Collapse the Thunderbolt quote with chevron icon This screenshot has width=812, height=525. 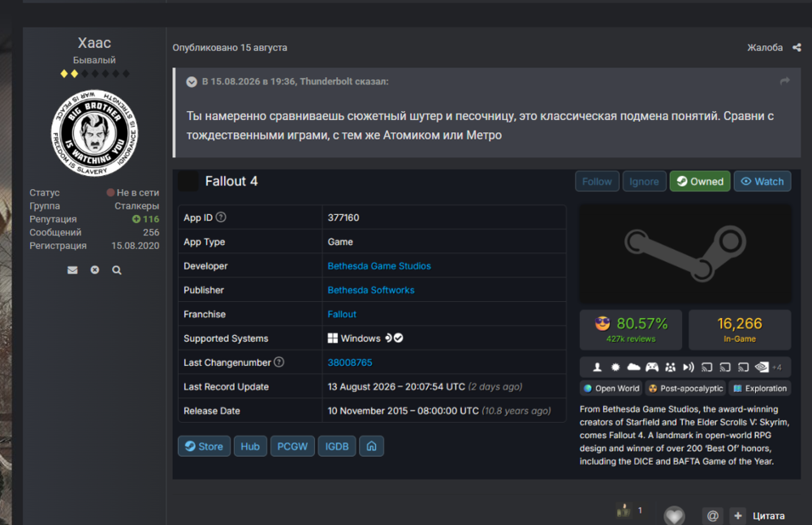(x=192, y=82)
